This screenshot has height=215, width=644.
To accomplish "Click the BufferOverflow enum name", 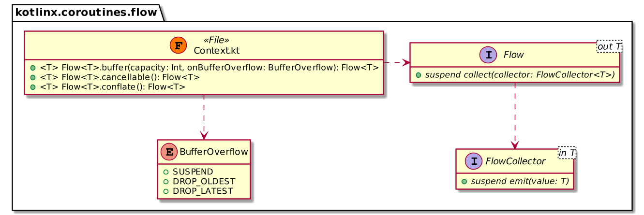I will pyautogui.click(x=213, y=152).
